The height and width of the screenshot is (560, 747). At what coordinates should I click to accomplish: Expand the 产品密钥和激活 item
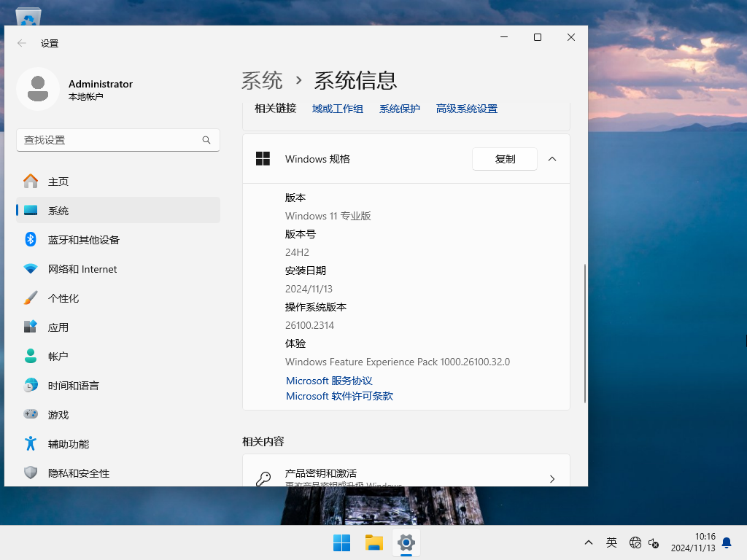pyautogui.click(x=552, y=478)
